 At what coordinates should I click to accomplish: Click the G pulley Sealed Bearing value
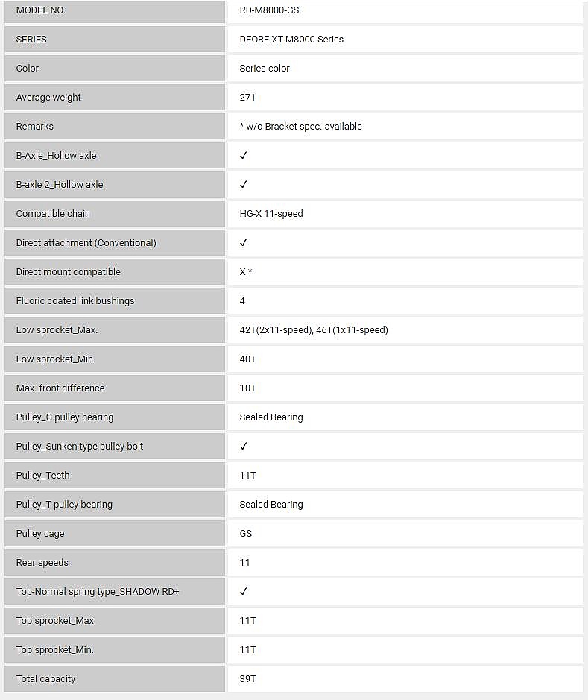pos(271,417)
